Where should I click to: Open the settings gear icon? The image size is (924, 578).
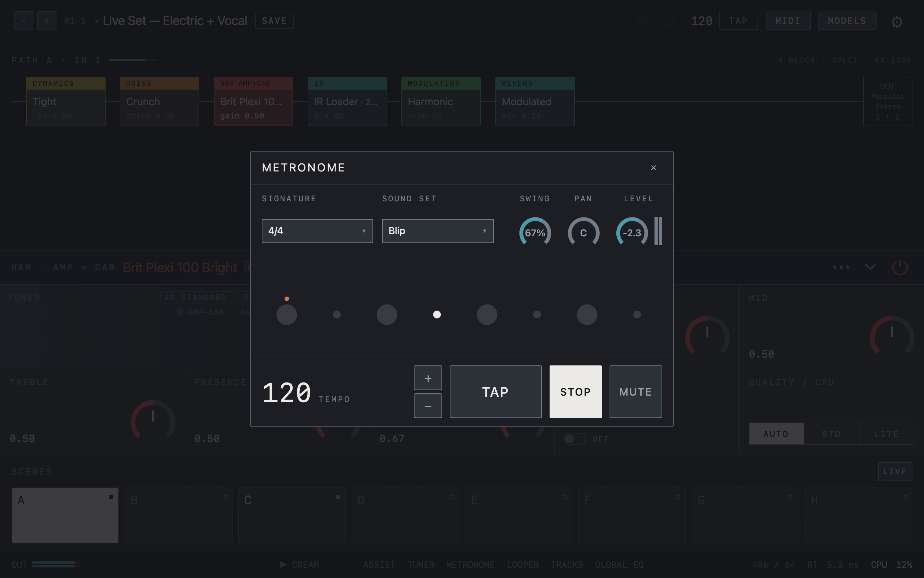pos(897,22)
